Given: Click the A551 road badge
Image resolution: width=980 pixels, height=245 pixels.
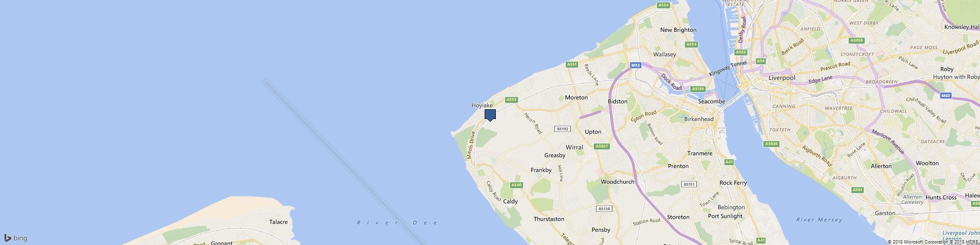Looking at the screenshot, I should (572, 64).
